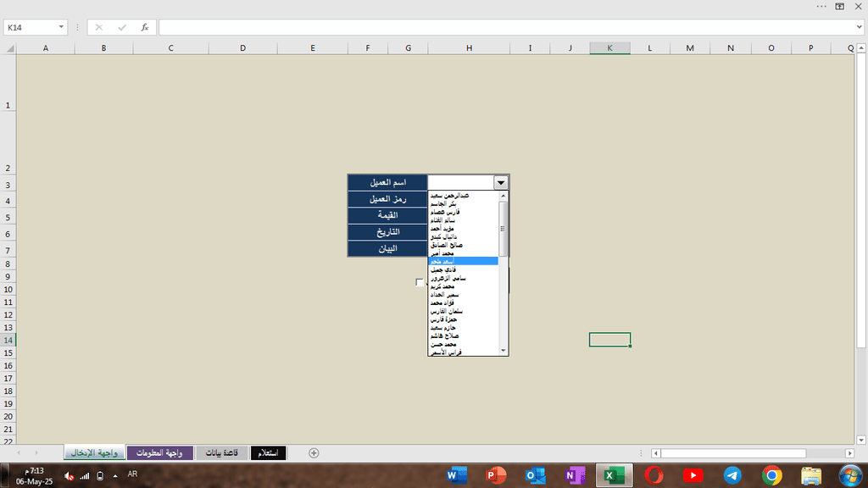This screenshot has height=488, width=868.
Task: Open Chrome from the taskbar
Action: tap(771, 475)
